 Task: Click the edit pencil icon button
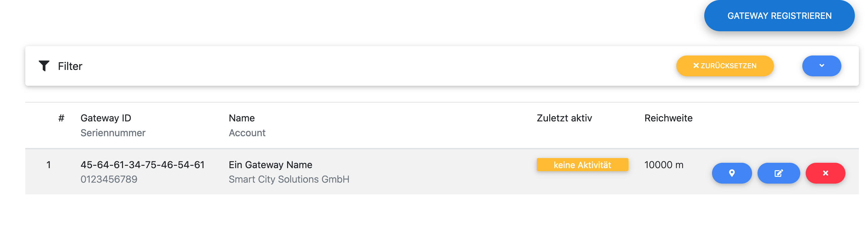778,173
